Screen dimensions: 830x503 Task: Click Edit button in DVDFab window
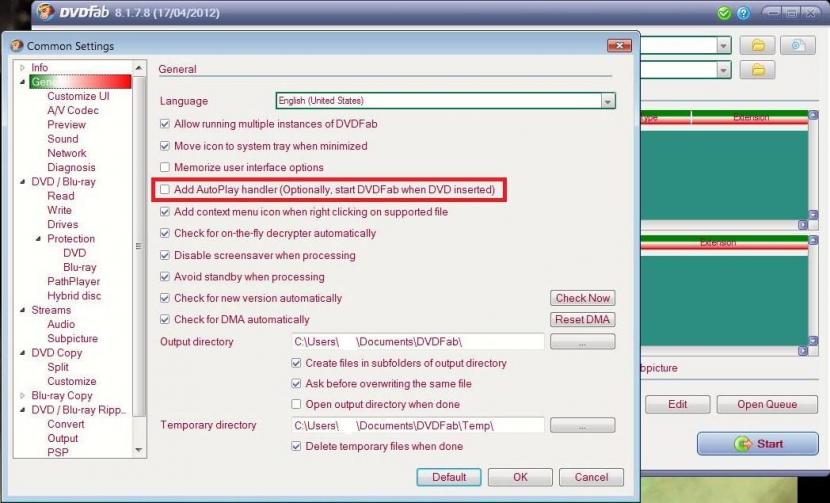point(678,405)
